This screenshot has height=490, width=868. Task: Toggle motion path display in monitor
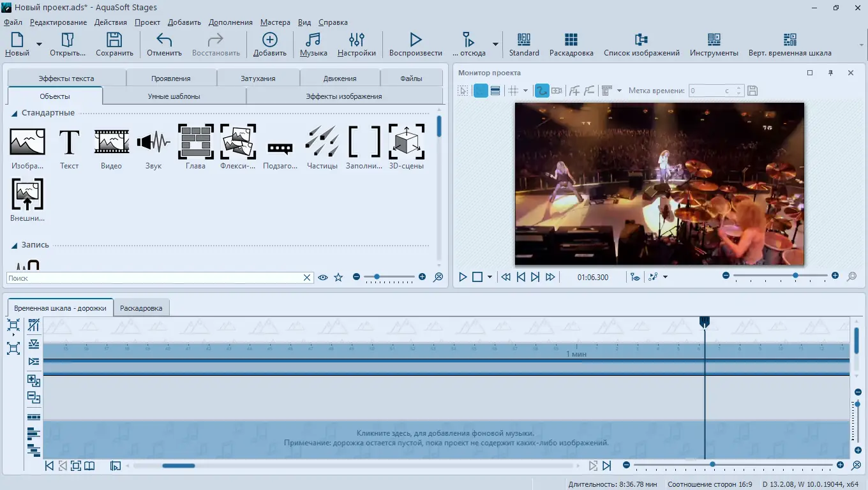[542, 91]
